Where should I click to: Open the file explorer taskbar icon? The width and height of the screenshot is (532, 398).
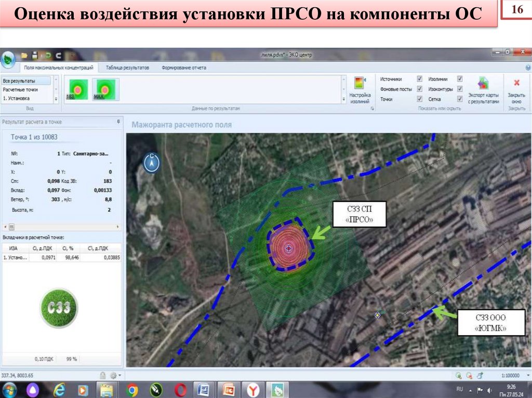(107, 390)
